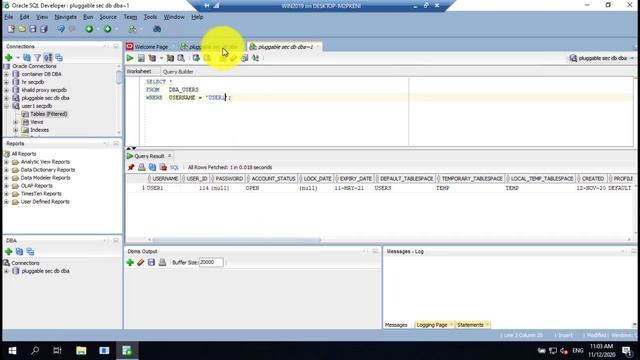Click the Open folder toolbar icon
640x360 pixels.
(x=22, y=29)
